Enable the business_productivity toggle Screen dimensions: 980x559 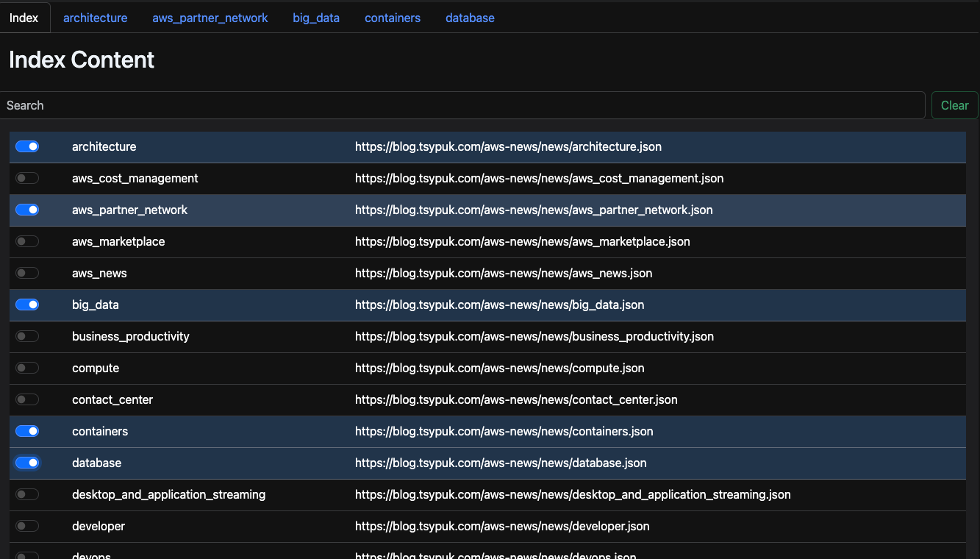tap(27, 336)
